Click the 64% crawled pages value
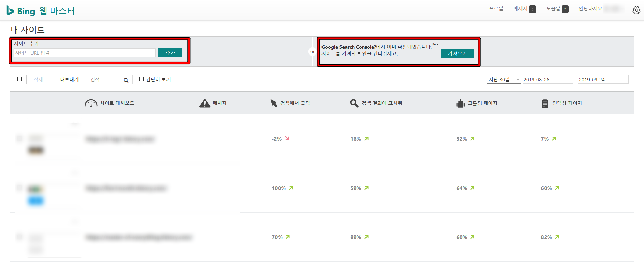 point(462,188)
